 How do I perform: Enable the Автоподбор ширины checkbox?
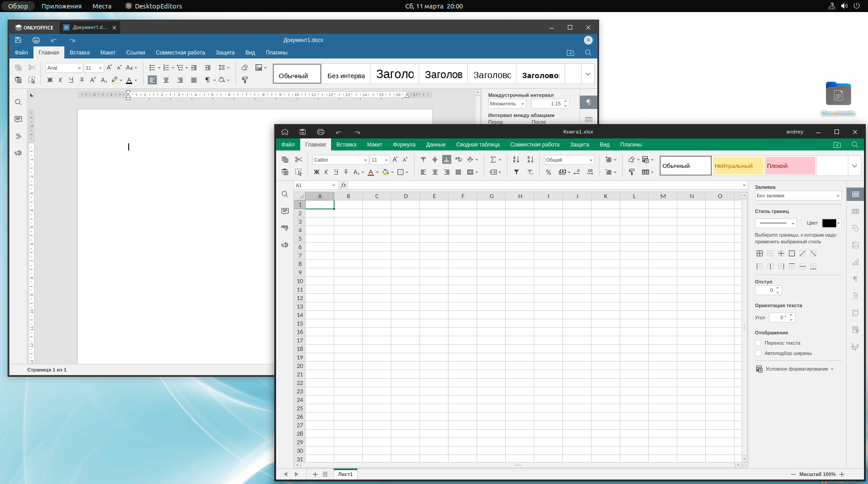758,353
